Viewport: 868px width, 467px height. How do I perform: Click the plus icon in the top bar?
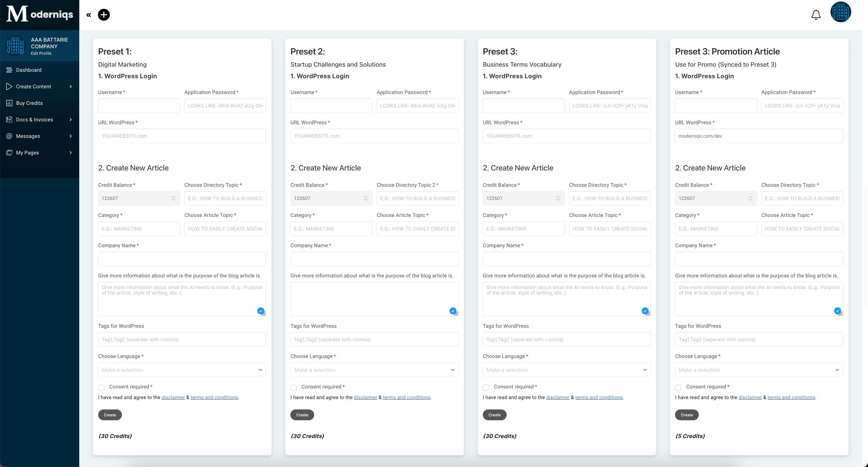(104, 15)
